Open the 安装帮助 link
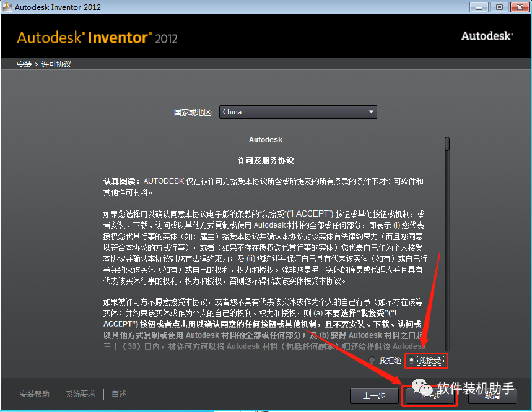The width and height of the screenshot is (532, 412). pyautogui.click(x=35, y=394)
